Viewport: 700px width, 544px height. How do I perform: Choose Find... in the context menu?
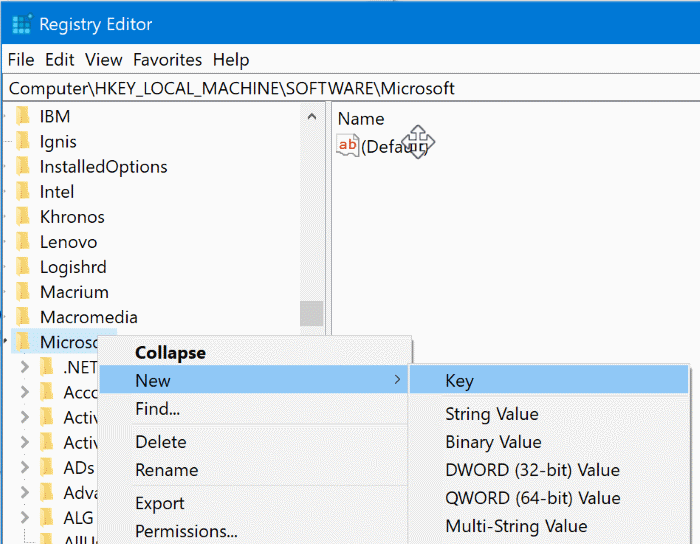[x=254, y=408]
